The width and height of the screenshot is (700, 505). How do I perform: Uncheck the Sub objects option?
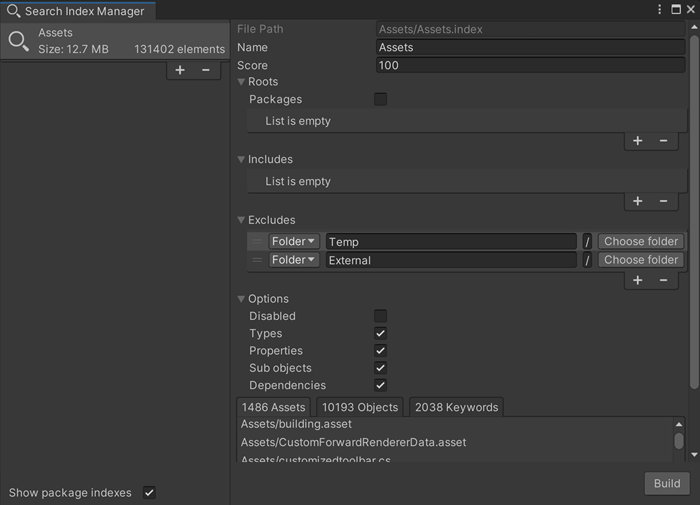pyautogui.click(x=380, y=368)
